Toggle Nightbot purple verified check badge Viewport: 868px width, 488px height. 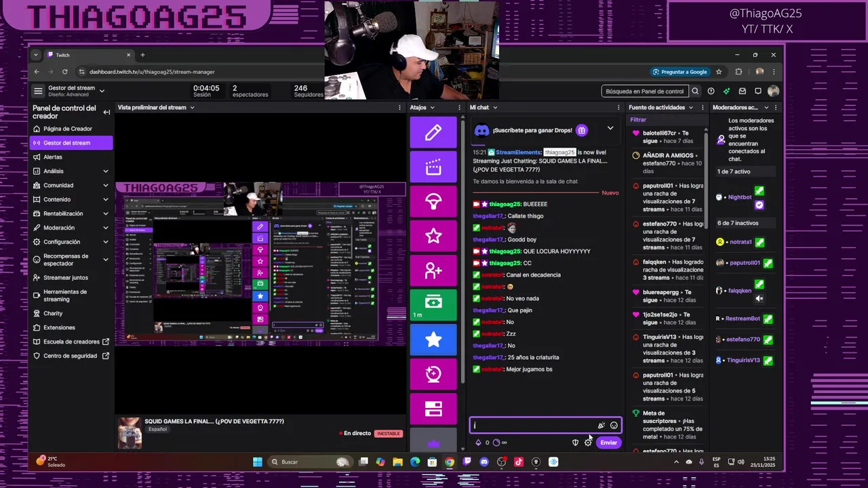tap(759, 204)
